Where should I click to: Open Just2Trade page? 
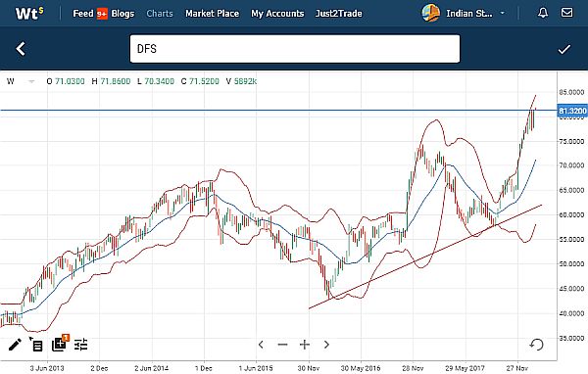pyautogui.click(x=339, y=14)
